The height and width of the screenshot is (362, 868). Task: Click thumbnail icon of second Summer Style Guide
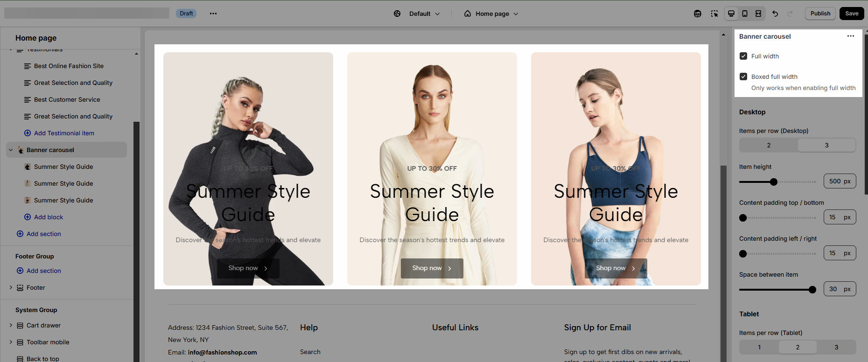point(28,184)
